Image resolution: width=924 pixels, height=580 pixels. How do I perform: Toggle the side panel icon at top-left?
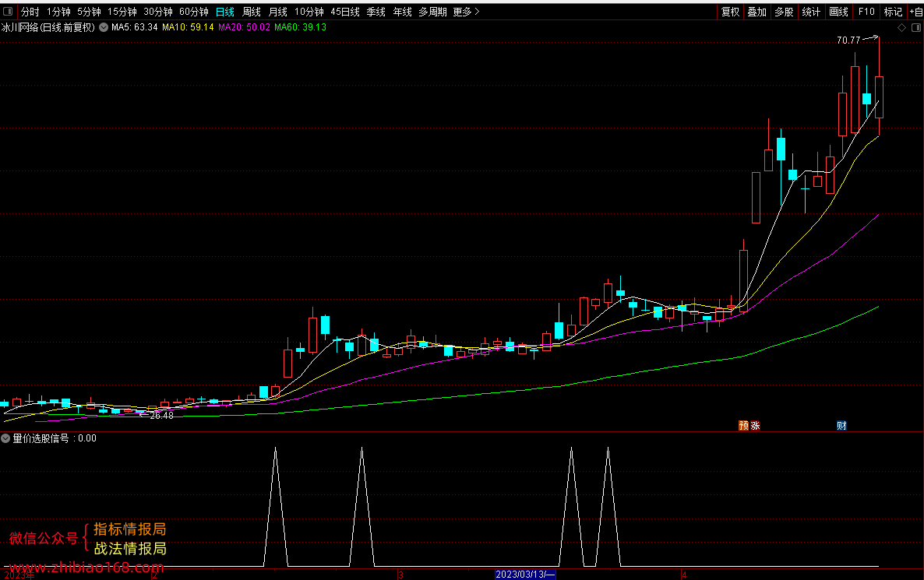pyautogui.click(x=8, y=11)
